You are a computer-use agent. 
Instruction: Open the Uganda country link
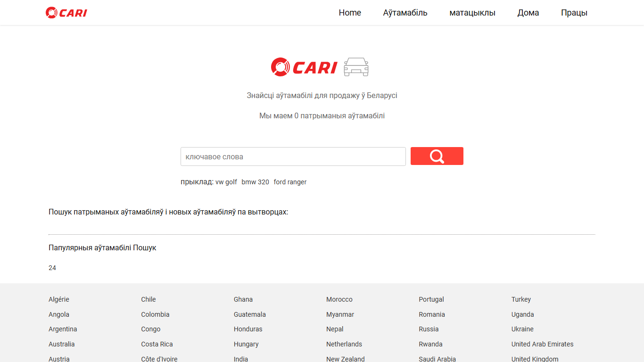pyautogui.click(x=523, y=314)
